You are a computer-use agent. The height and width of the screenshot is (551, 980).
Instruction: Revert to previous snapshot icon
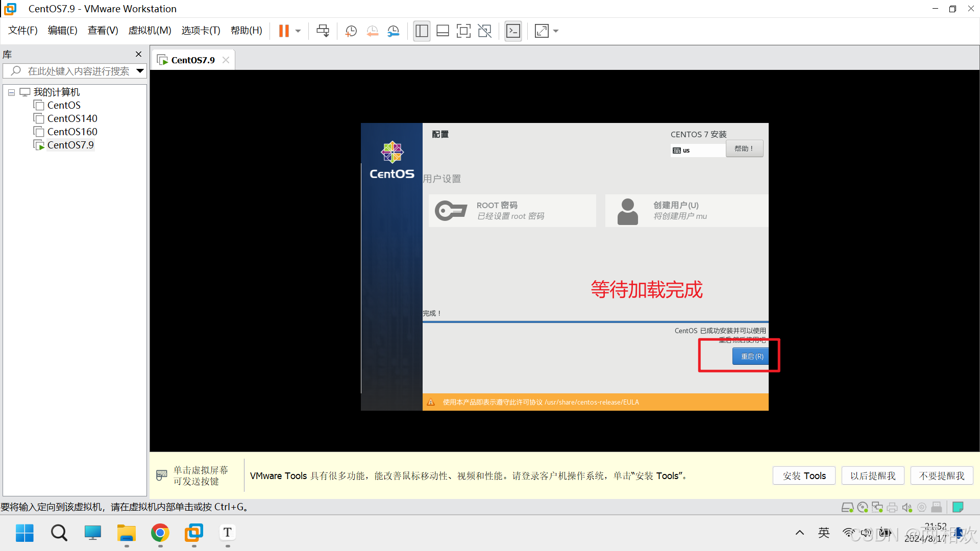[372, 31]
